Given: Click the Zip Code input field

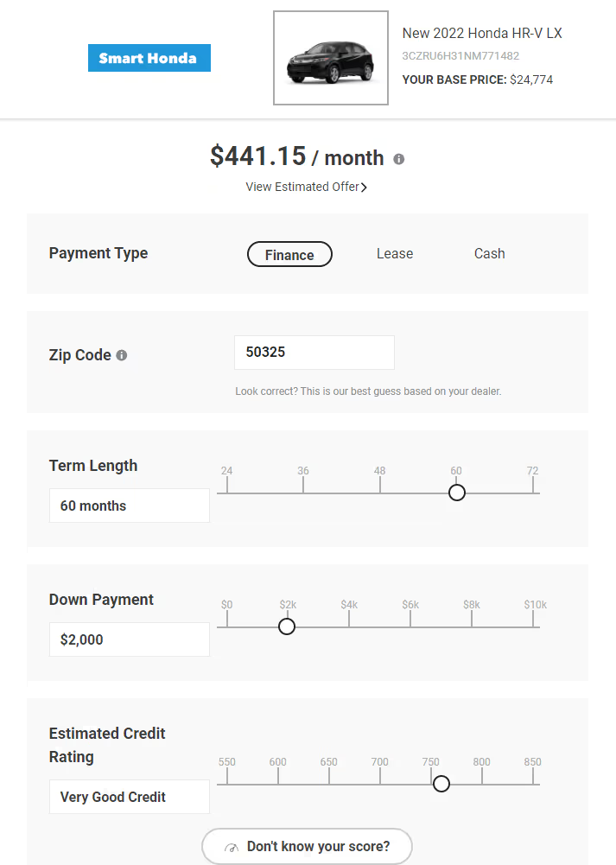Looking at the screenshot, I should pyautogui.click(x=314, y=353).
